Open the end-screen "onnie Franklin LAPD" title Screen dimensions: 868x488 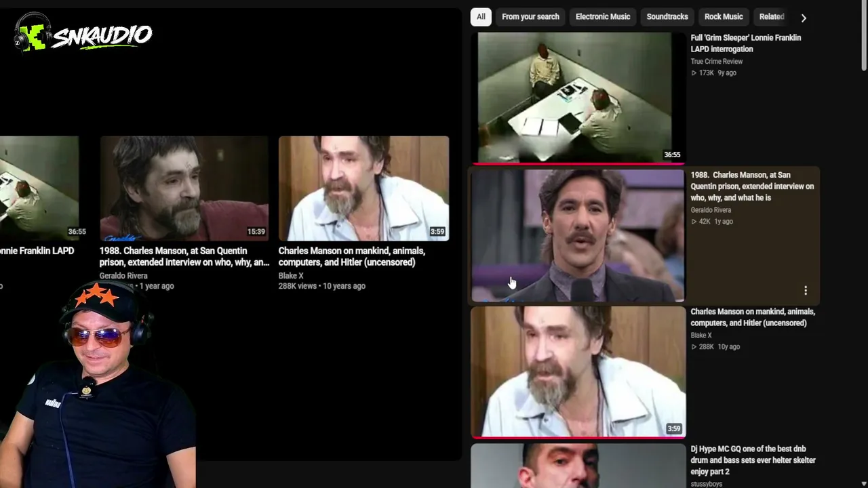point(37,251)
